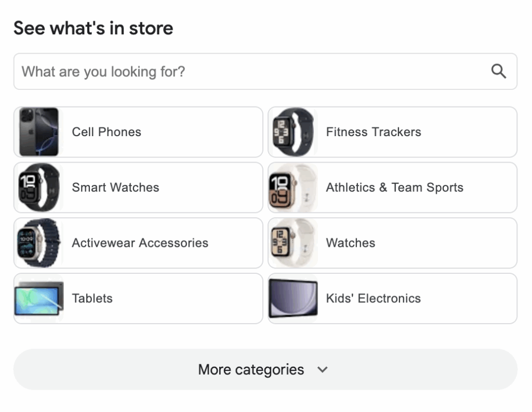Click the Cell Phones product thumbnail
Screen dimensions: 532x412
tap(38, 132)
